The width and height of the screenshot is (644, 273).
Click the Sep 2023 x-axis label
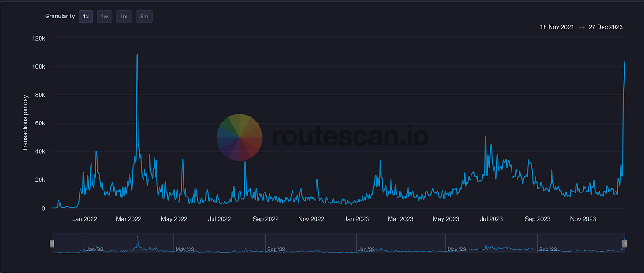pyautogui.click(x=537, y=219)
